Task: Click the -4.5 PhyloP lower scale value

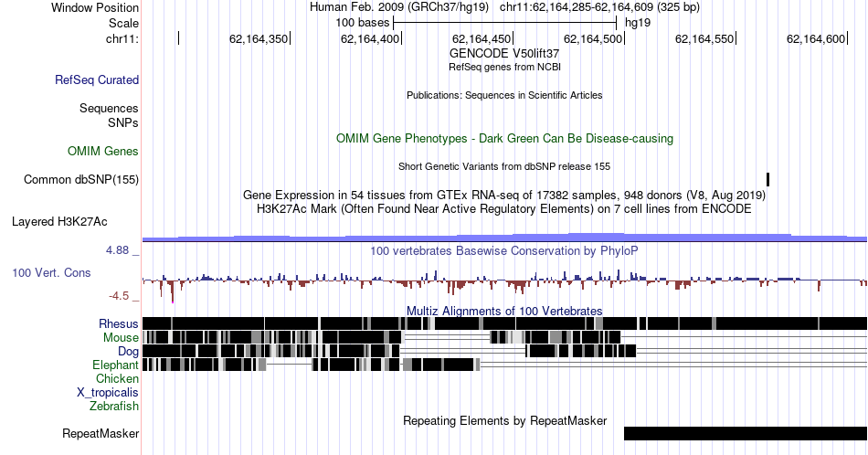Action: 119,296
